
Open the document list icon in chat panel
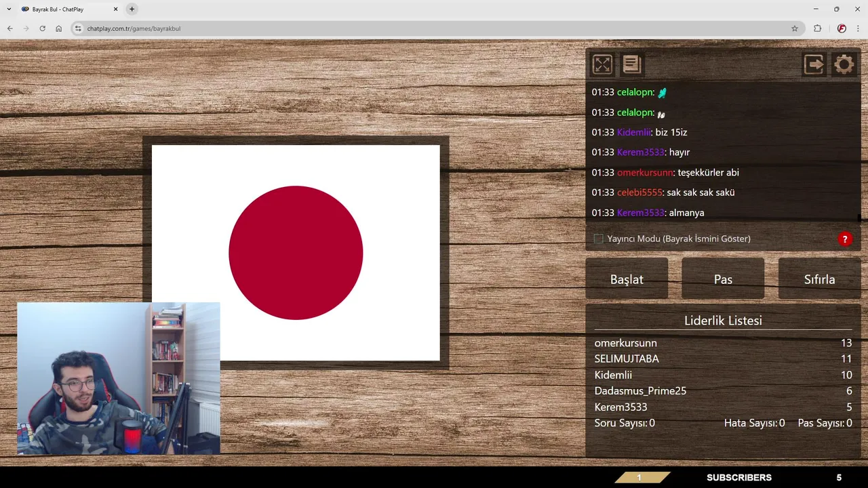[x=631, y=64]
